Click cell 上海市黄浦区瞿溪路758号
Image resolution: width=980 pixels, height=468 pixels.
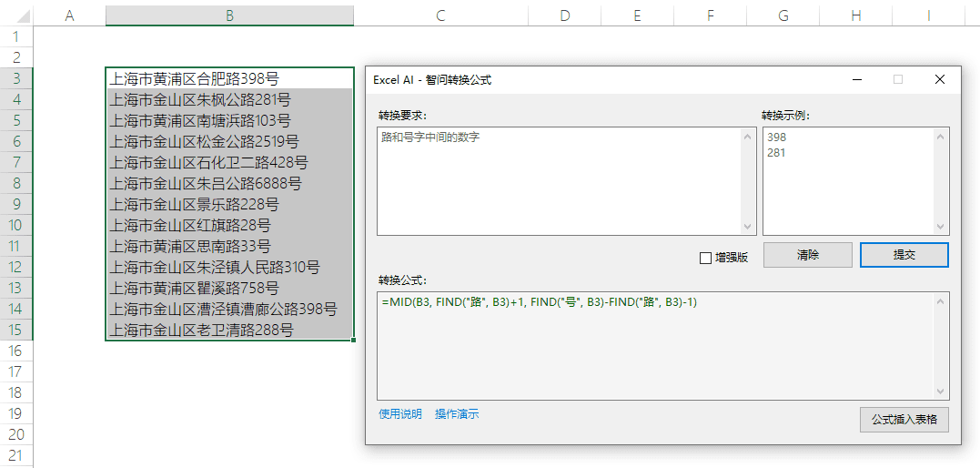pos(230,288)
